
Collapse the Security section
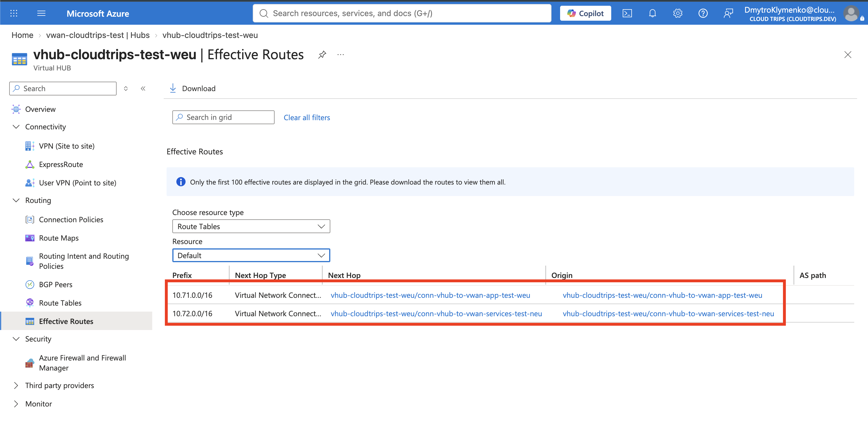(16, 339)
